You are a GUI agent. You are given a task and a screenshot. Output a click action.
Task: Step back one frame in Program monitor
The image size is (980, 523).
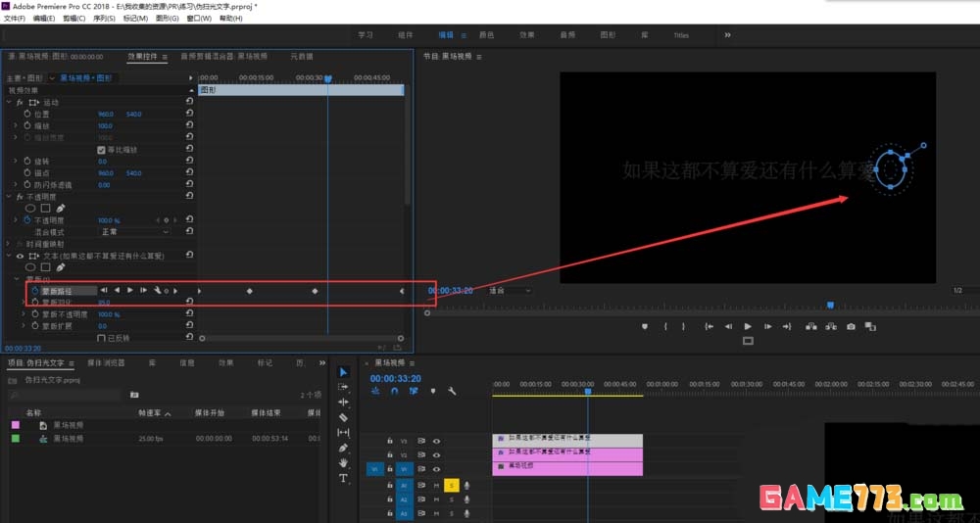[x=728, y=326]
